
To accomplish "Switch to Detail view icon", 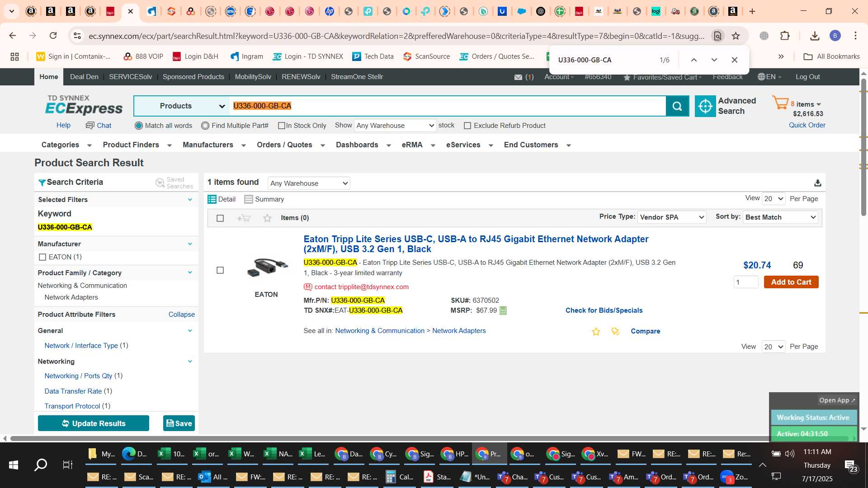I will pyautogui.click(x=212, y=199).
